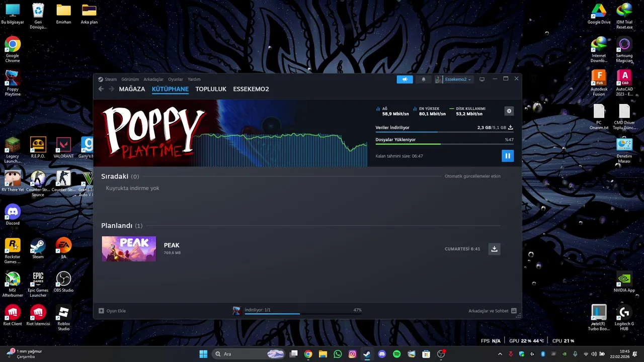Viewport: 644px width, 362px height.
Task: Open EA app desktop icon
Action: click(63, 248)
